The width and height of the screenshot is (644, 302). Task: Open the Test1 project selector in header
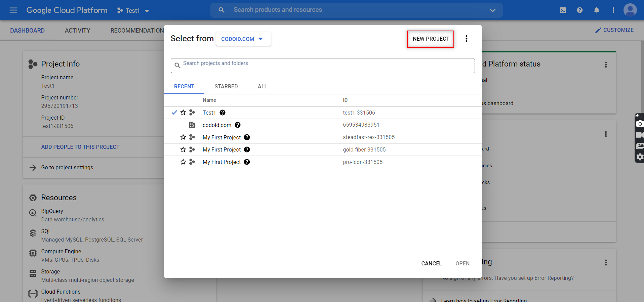pyautogui.click(x=133, y=10)
